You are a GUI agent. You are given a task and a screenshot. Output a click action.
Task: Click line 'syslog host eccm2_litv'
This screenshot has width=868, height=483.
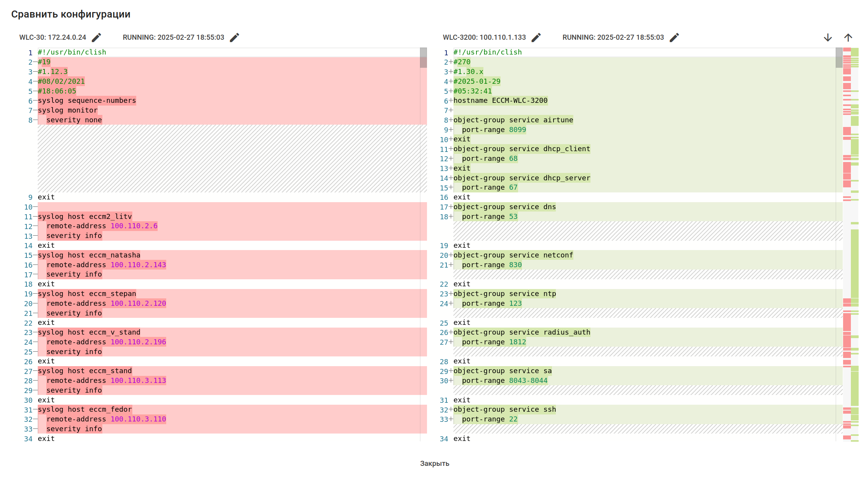pyautogui.click(x=85, y=217)
